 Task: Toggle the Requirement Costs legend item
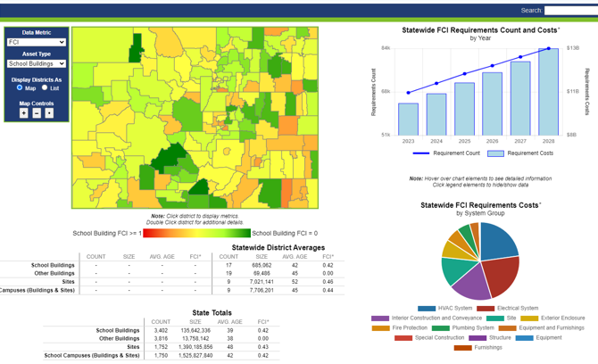tap(520, 153)
